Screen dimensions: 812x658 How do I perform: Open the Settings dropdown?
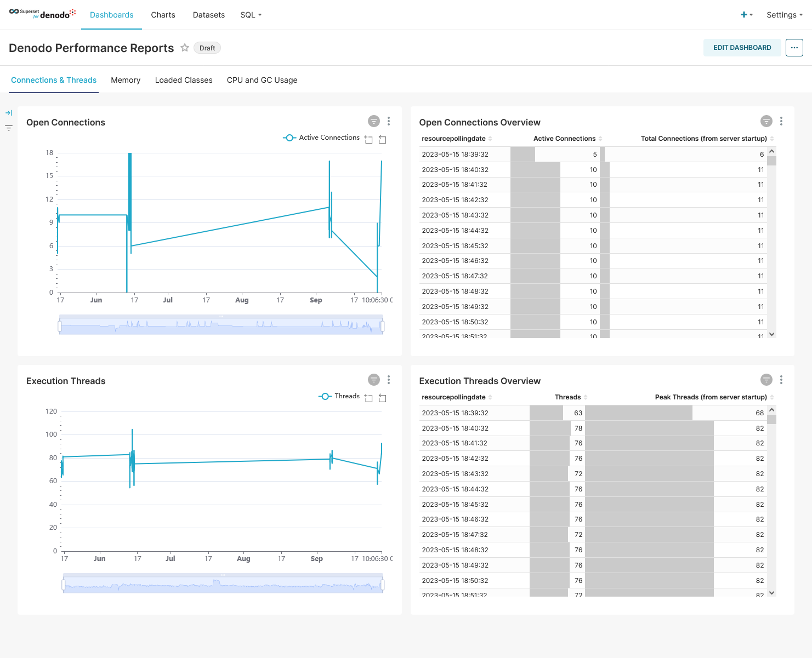(x=785, y=15)
